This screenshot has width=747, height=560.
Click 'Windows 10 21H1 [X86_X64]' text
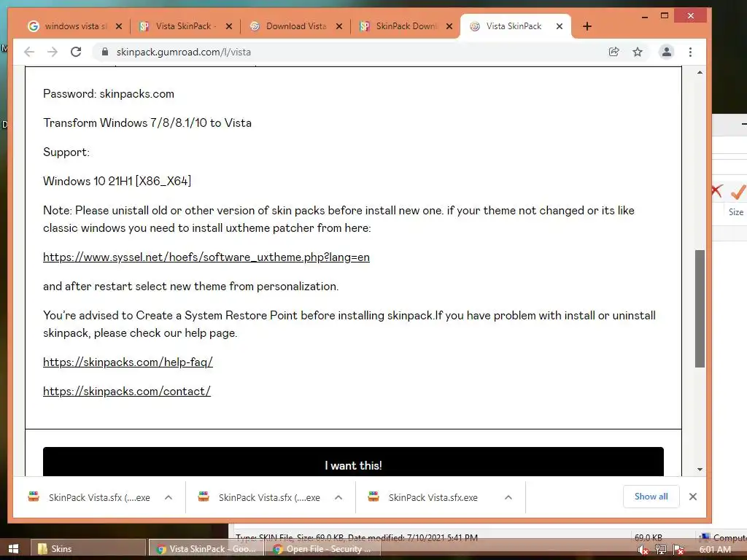click(x=117, y=181)
